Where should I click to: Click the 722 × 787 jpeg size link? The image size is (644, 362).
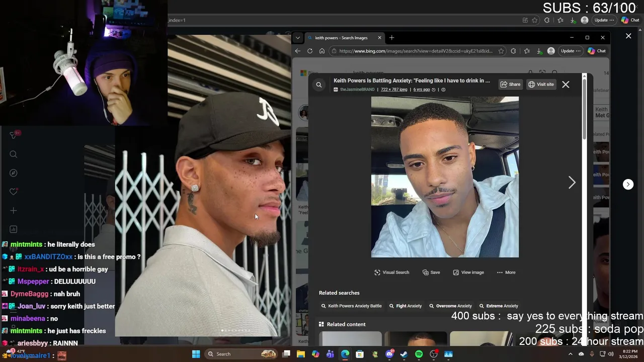click(394, 89)
